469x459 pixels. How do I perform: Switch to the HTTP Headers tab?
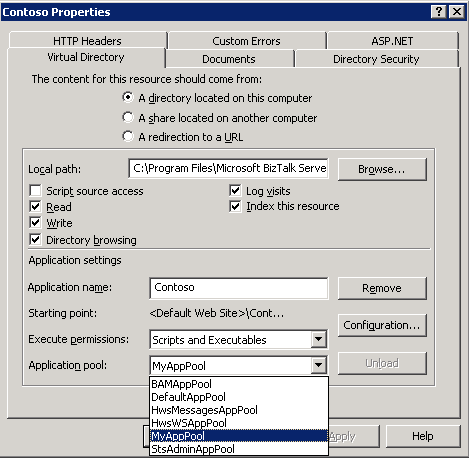tap(88, 41)
